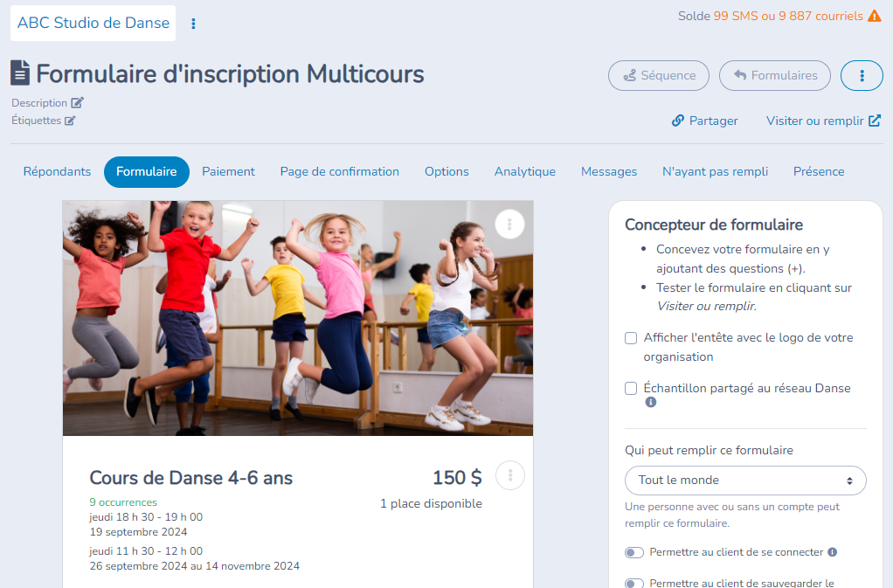This screenshot has width=893, height=588.
Task: Check Afficher l'entête avec le logo
Action: [x=631, y=338]
